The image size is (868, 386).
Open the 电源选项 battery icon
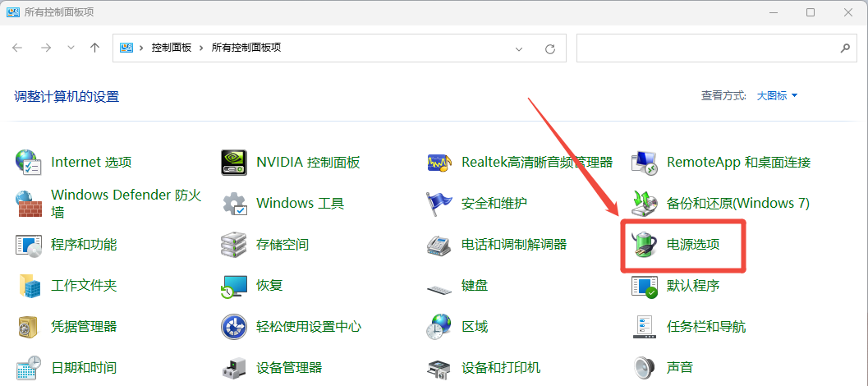click(x=645, y=244)
